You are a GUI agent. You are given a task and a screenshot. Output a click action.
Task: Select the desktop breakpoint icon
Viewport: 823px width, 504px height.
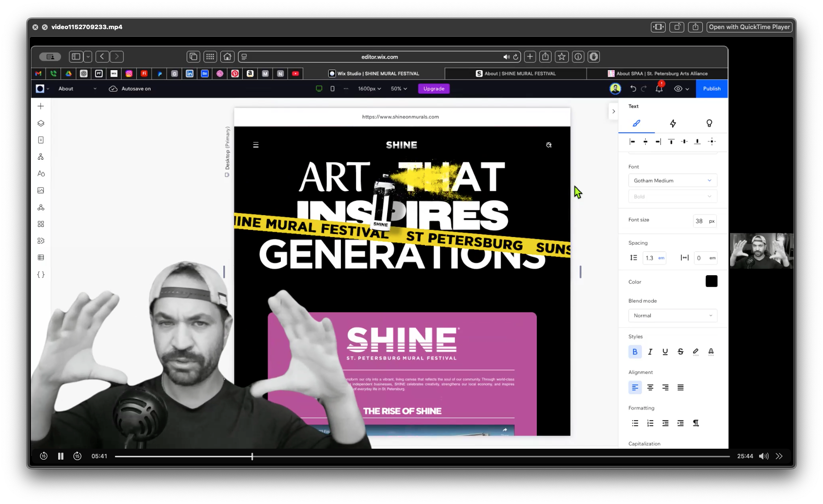click(319, 89)
